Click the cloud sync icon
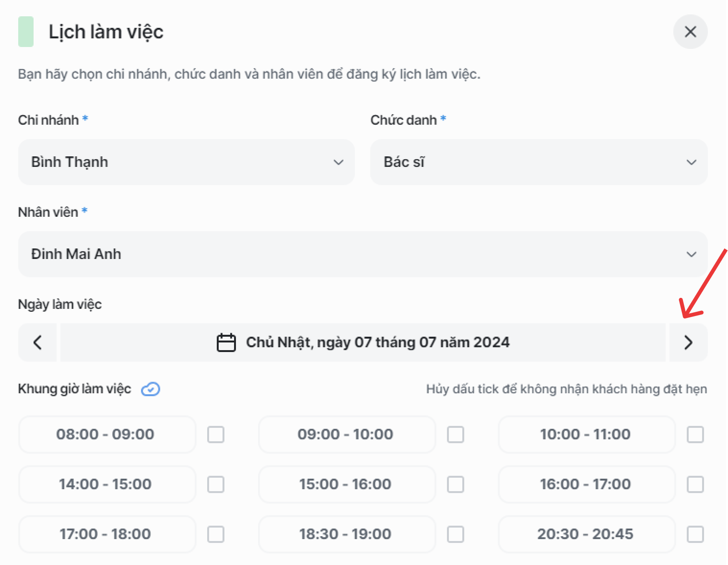Image resolution: width=728 pixels, height=565 pixels. click(151, 389)
